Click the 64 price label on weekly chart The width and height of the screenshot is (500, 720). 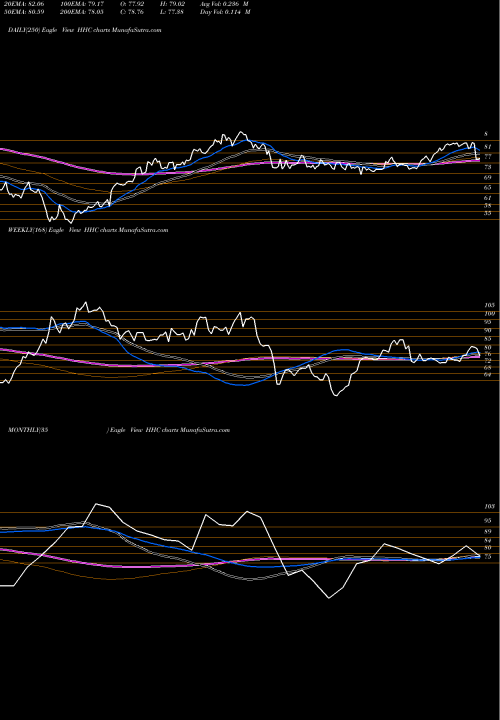click(488, 375)
